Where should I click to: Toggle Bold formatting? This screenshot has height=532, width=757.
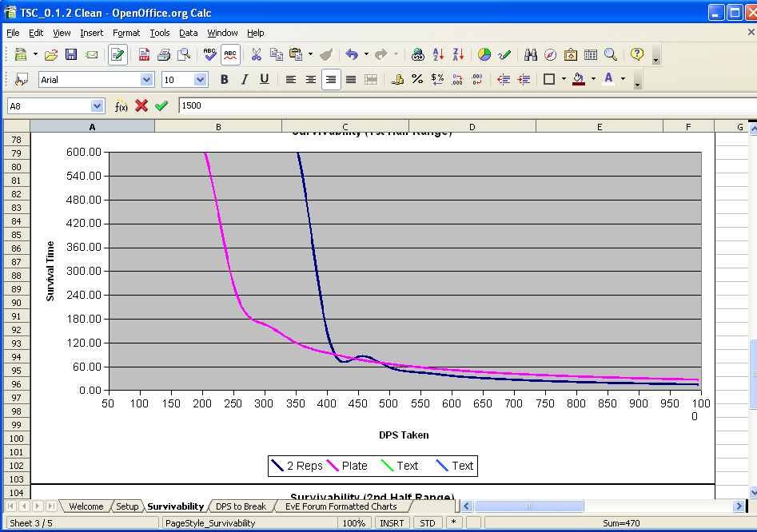[x=225, y=80]
